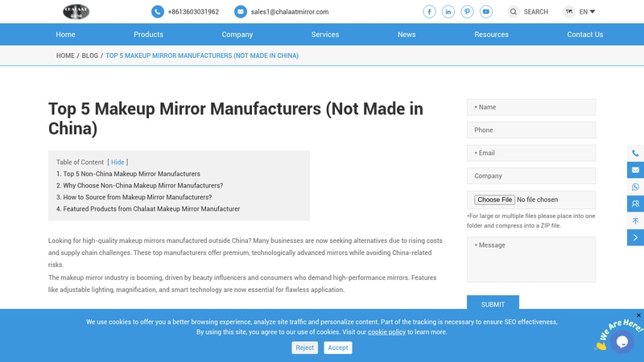Click the current article breadcrumb title
This screenshot has height=362, width=644.
pyautogui.click(x=202, y=56)
